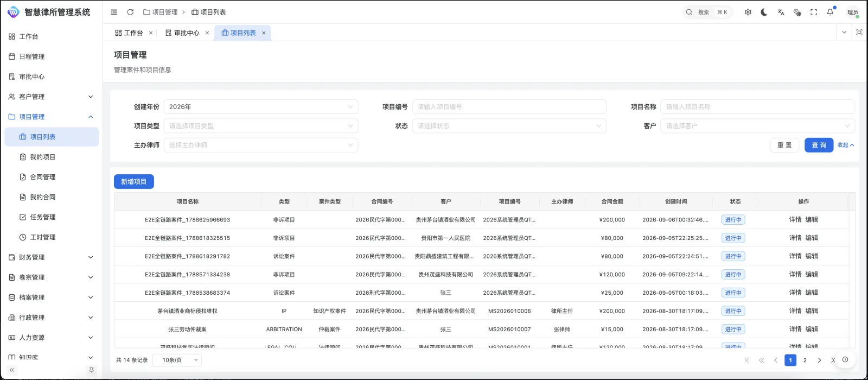Open the tab bar dropdown chevron
Image resolution: width=868 pixels, height=380 pixels.
(844, 33)
